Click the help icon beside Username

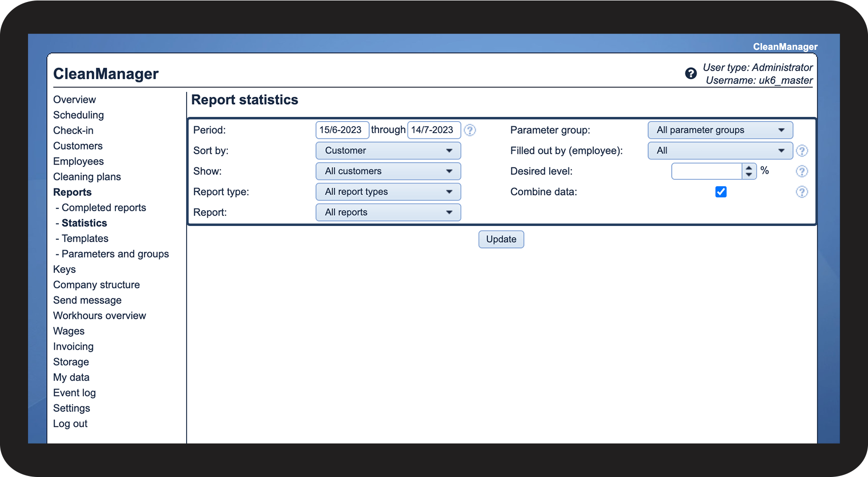tap(691, 74)
